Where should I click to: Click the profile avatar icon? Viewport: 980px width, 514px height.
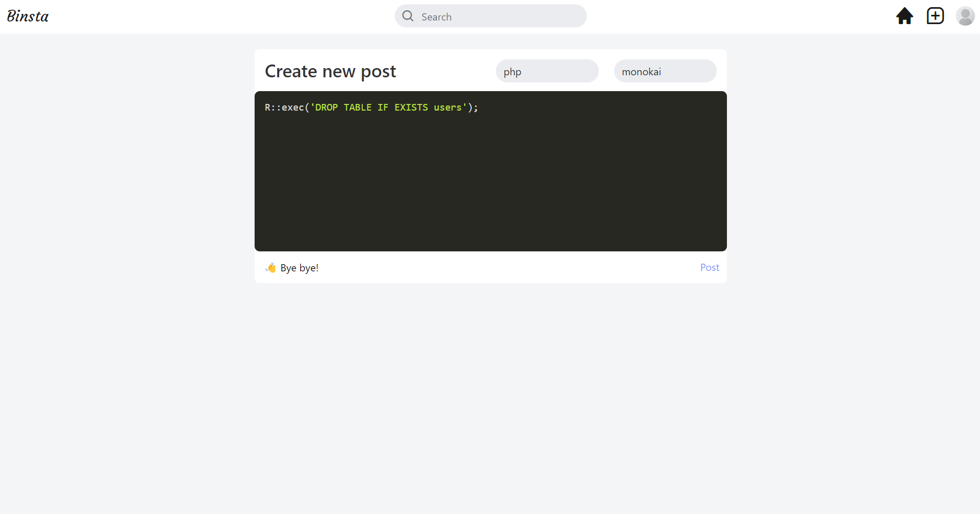coord(965,16)
